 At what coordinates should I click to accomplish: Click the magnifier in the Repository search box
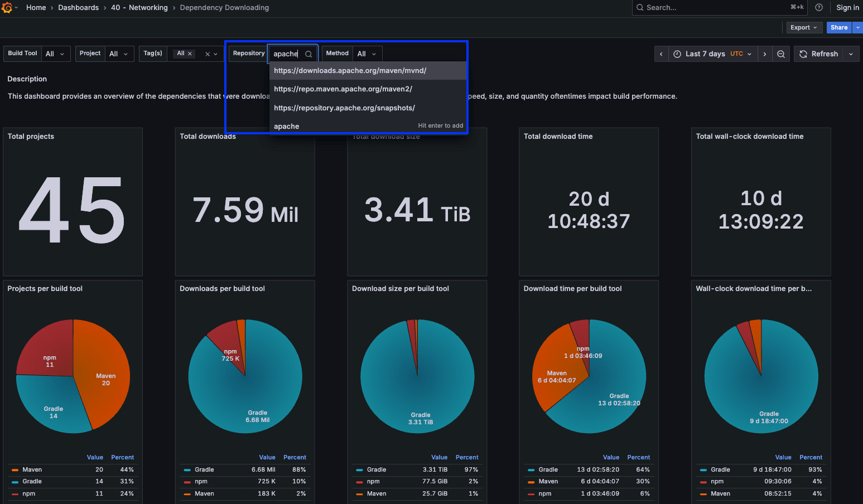308,54
